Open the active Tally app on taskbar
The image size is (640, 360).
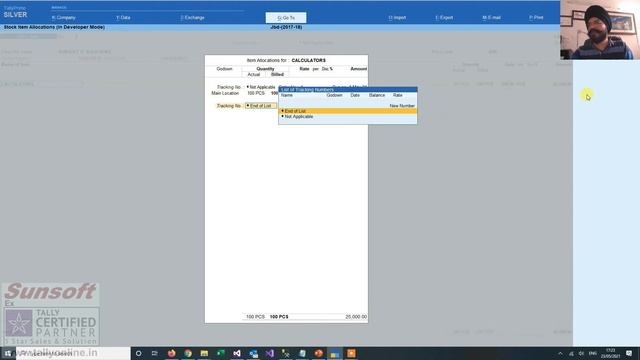[335, 353]
